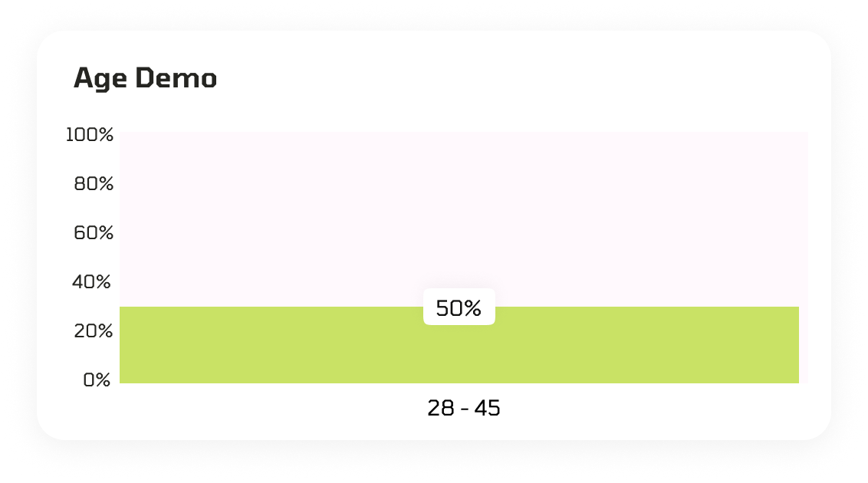Image resolution: width=868 pixels, height=483 pixels.
Task: Click "28" in the age range label
Action: point(441,409)
